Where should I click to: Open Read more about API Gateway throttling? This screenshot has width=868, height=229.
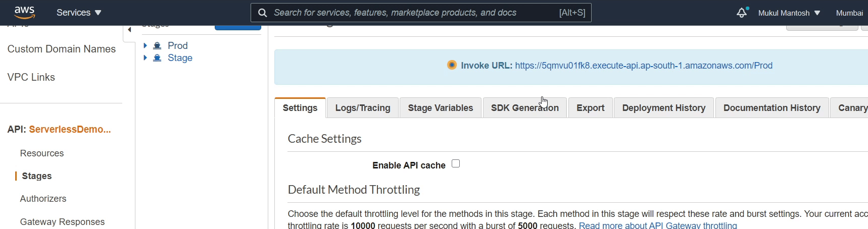pyautogui.click(x=657, y=225)
